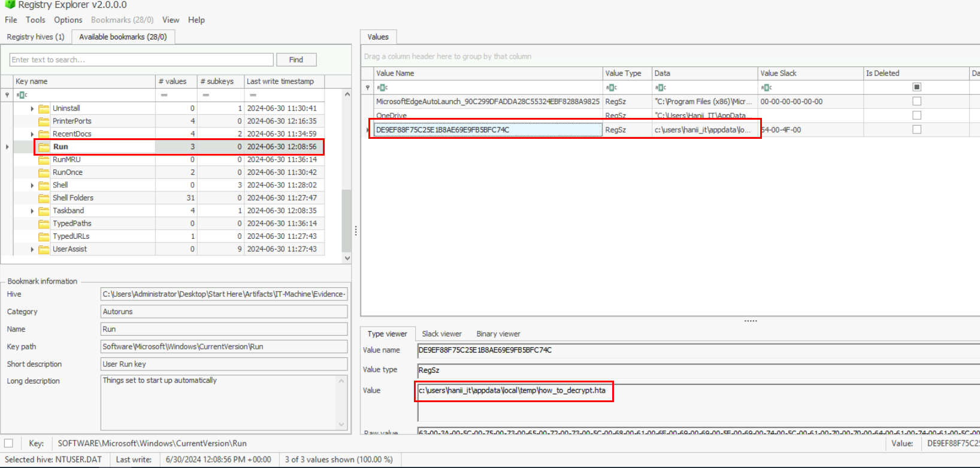Click the Value Type column header
Viewport: 980px width, 468px height.
pyautogui.click(x=623, y=73)
